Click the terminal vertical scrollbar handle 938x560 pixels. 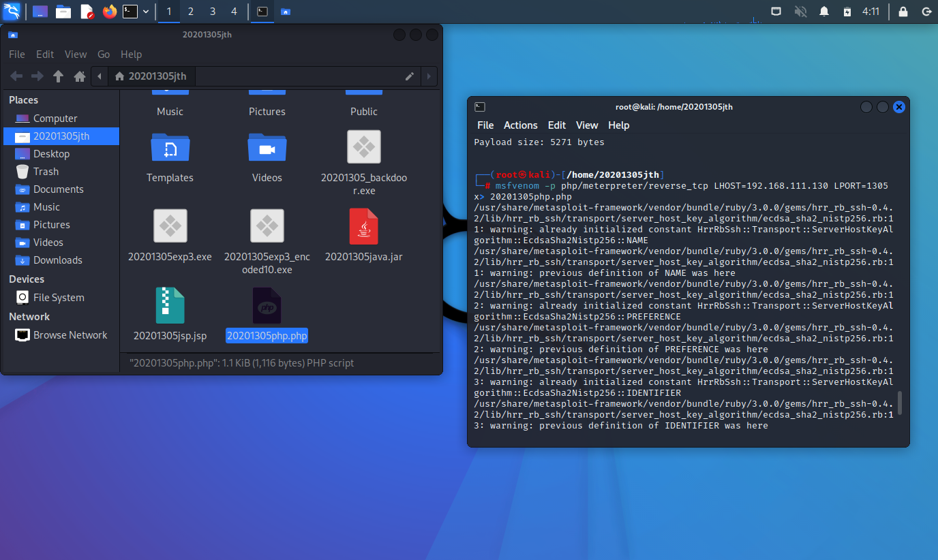pyautogui.click(x=900, y=403)
